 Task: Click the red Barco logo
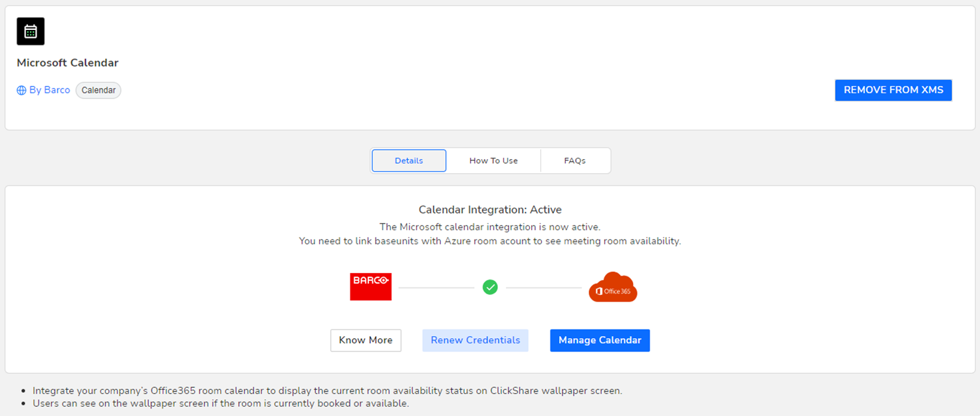click(x=370, y=286)
